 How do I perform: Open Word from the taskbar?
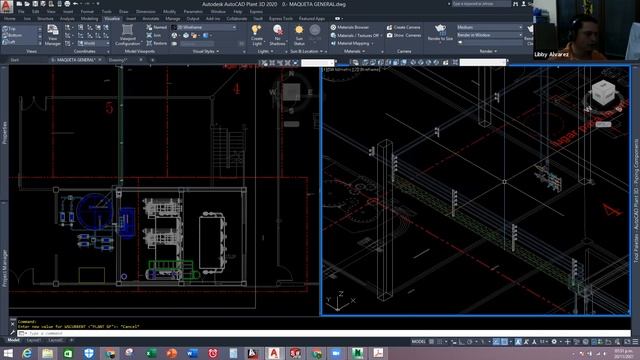tap(192, 353)
